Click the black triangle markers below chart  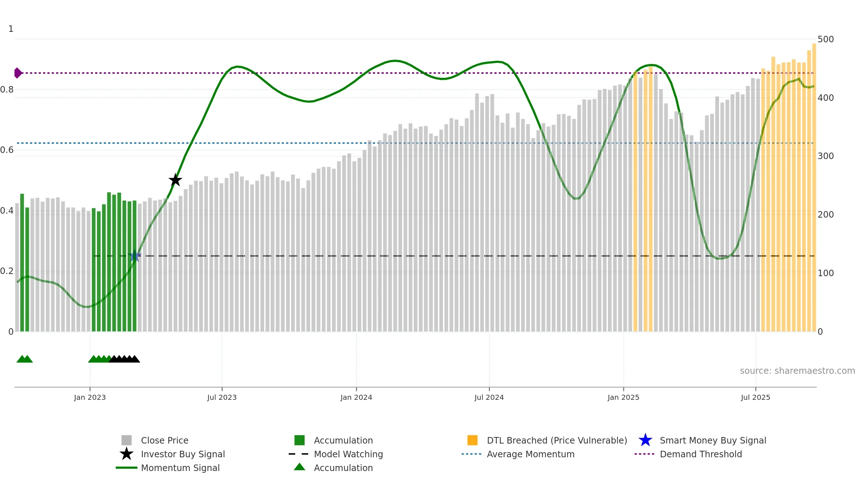124,359
